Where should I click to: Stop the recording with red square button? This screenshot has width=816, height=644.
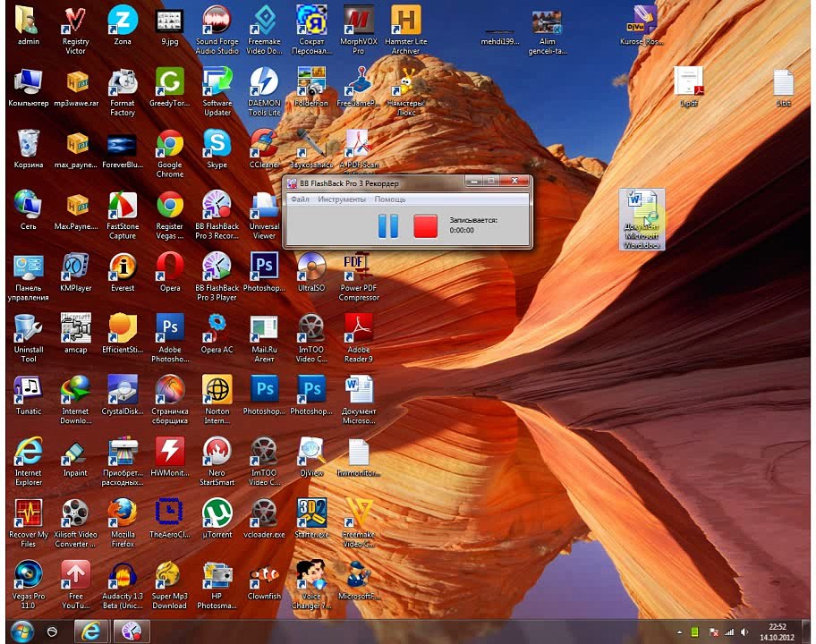(x=425, y=226)
